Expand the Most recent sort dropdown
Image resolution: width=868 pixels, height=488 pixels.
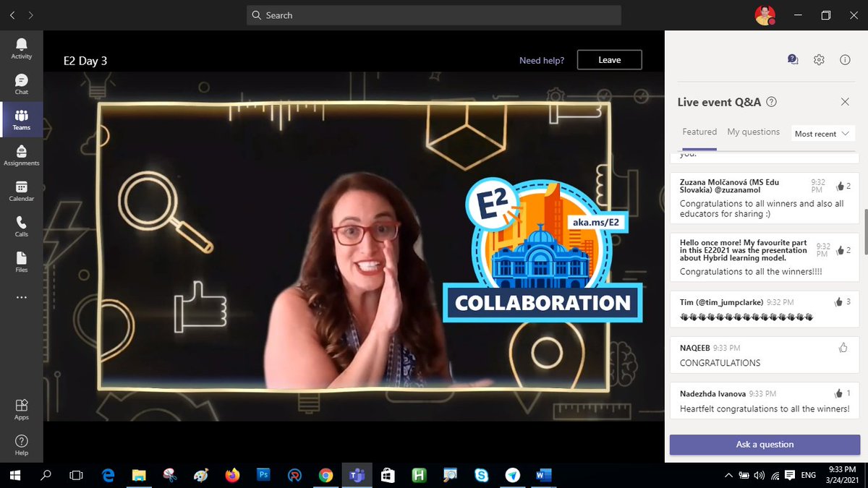click(x=823, y=134)
